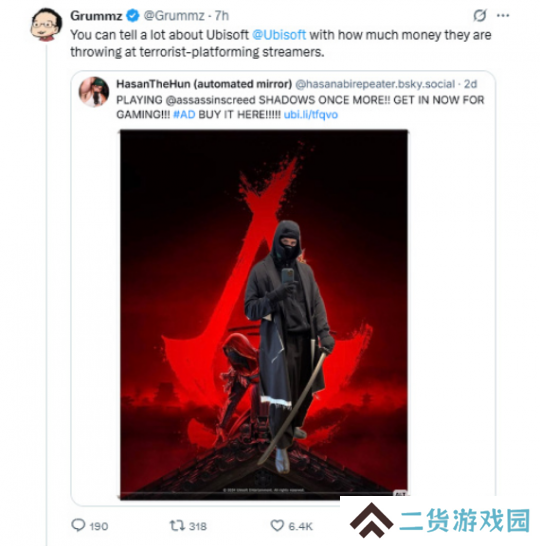The image size is (540, 546).
Task: Open HasanTheHun quoted avatar picture
Action: 94,91
